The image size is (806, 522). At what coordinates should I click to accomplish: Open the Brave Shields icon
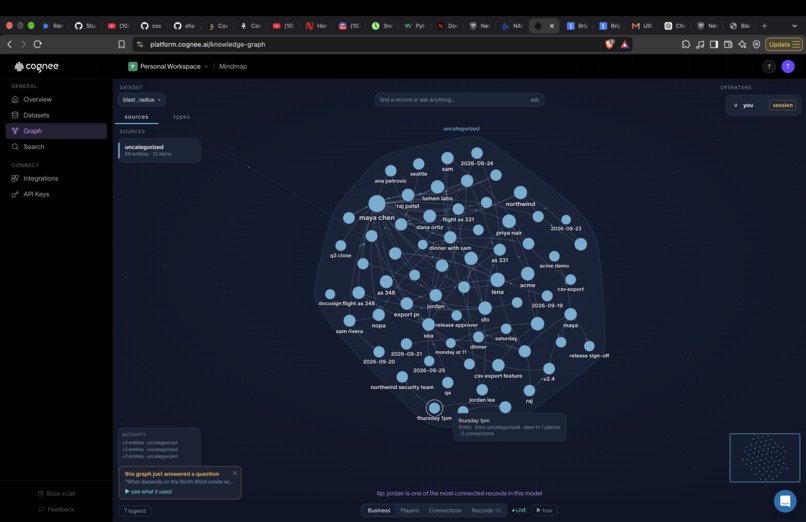click(x=610, y=44)
